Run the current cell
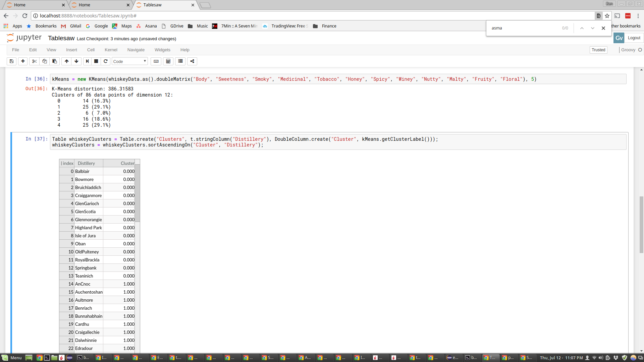Image resolution: width=644 pixels, height=362 pixels. [87, 61]
